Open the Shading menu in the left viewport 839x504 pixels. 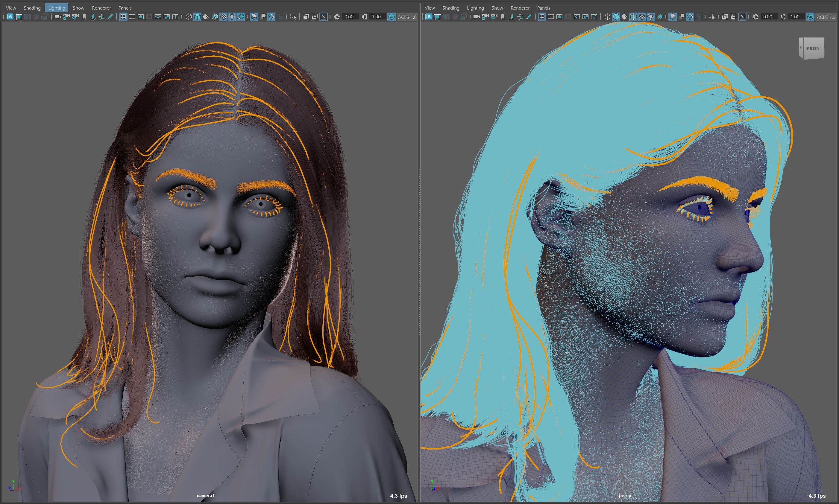pyautogui.click(x=32, y=7)
